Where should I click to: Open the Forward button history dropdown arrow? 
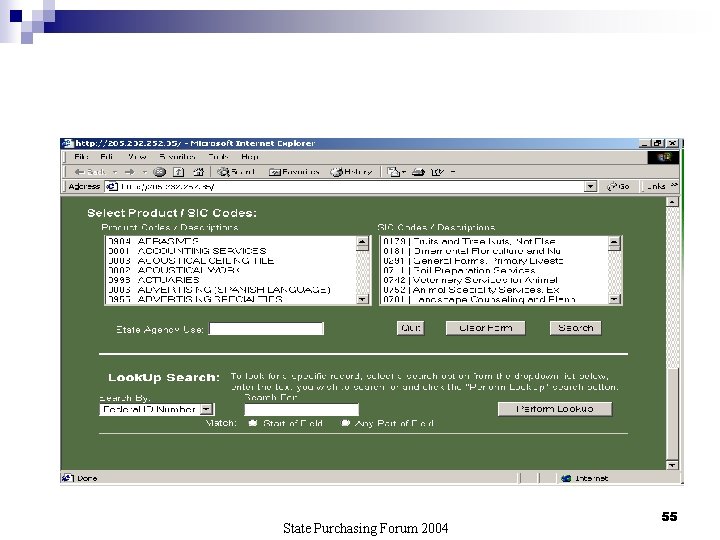pyautogui.click(x=144, y=172)
